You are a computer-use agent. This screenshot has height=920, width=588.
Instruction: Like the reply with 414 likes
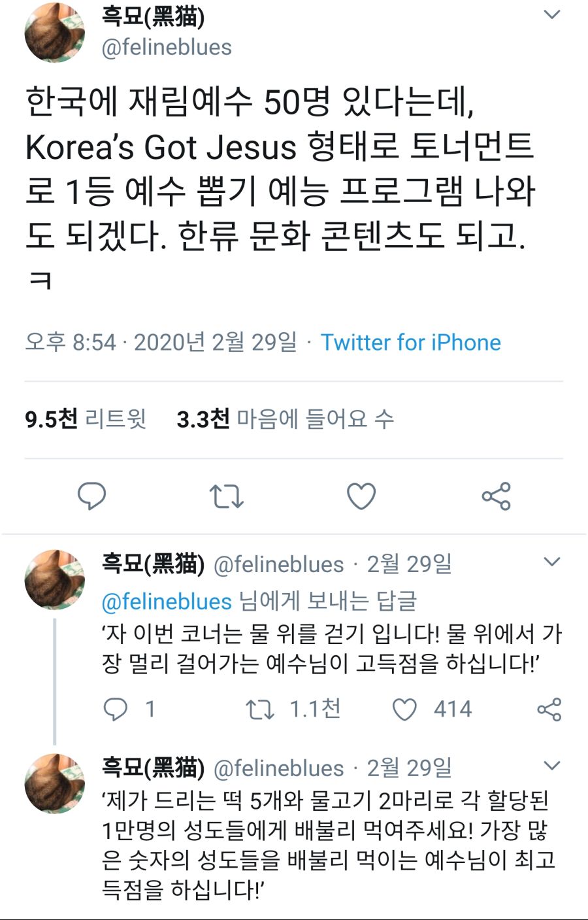click(404, 709)
